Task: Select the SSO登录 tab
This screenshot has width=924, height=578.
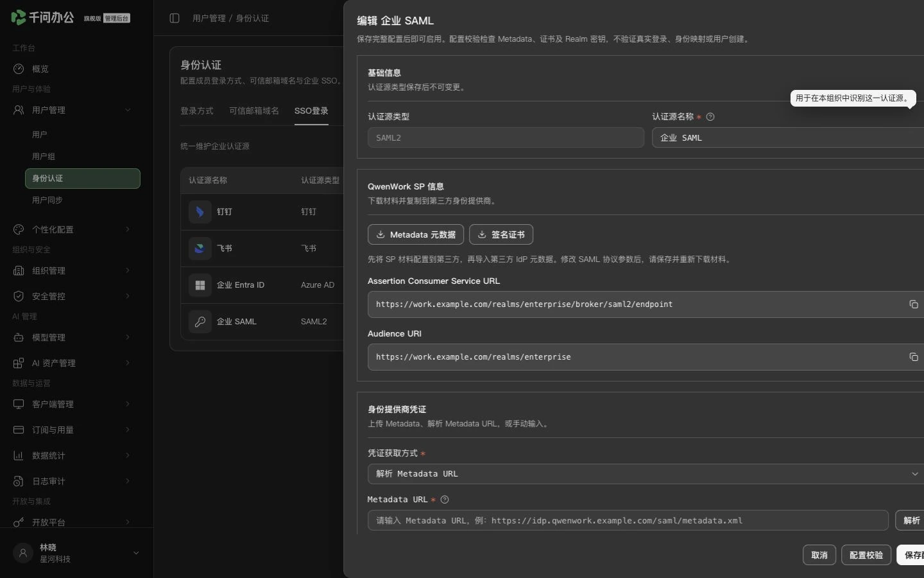Action: click(x=311, y=111)
